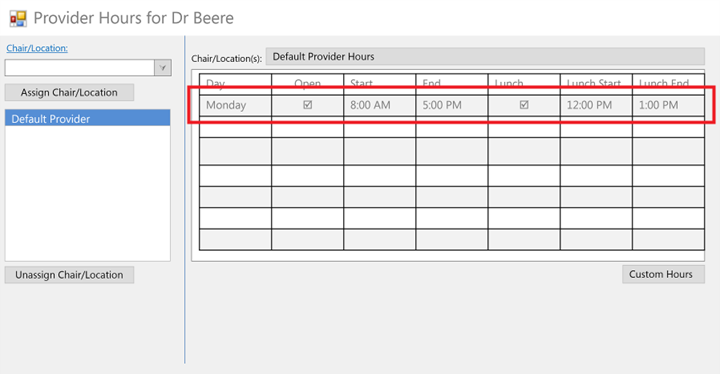Click the Provider Hours window app icon
This screenshot has width=720, height=374.
18,18
